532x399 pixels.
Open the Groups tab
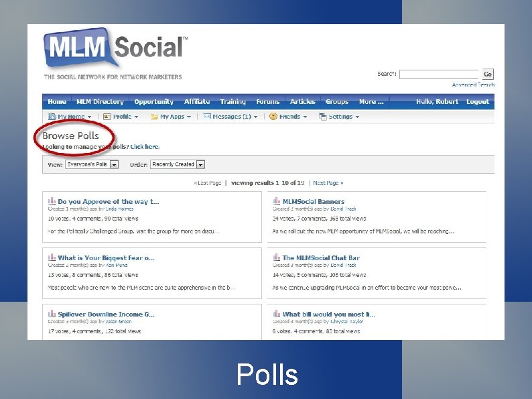tap(337, 101)
